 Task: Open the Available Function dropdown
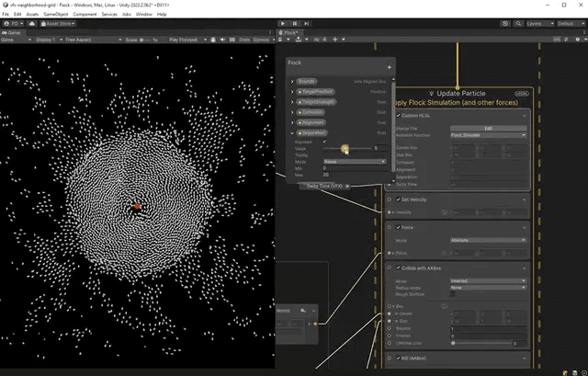click(488, 135)
